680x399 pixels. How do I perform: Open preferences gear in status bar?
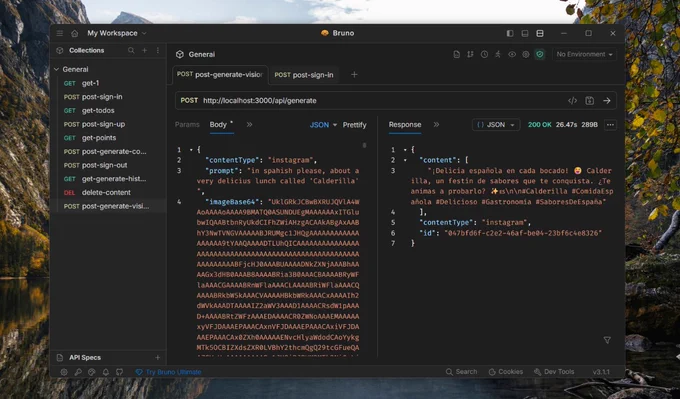[64, 372]
